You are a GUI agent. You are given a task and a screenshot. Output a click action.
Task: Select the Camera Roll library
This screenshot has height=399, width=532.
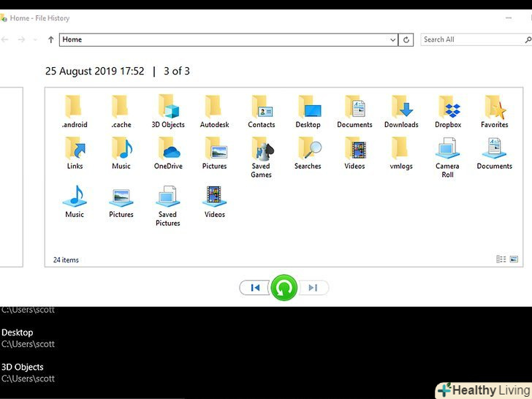point(447,156)
